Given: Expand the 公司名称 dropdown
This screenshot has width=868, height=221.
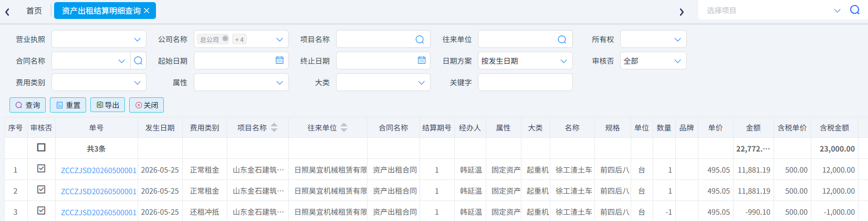Looking at the screenshot, I should click(279, 39).
